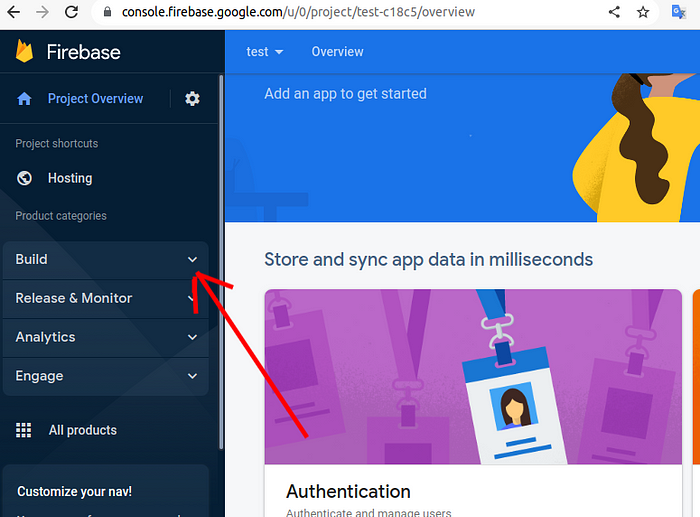Image resolution: width=700 pixels, height=517 pixels.
Task: Open the Authentication card title
Action: (348, 492)
